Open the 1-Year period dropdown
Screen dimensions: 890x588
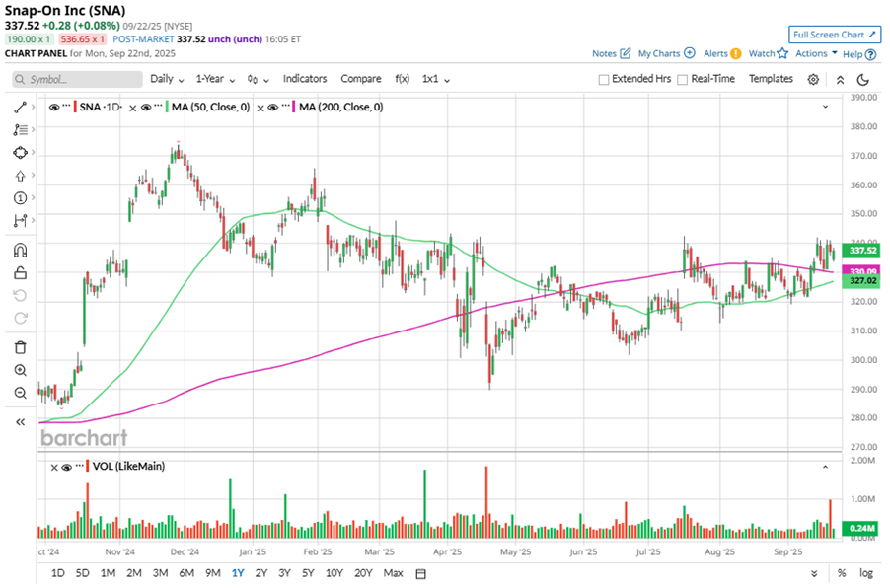[x=215, y=80]
